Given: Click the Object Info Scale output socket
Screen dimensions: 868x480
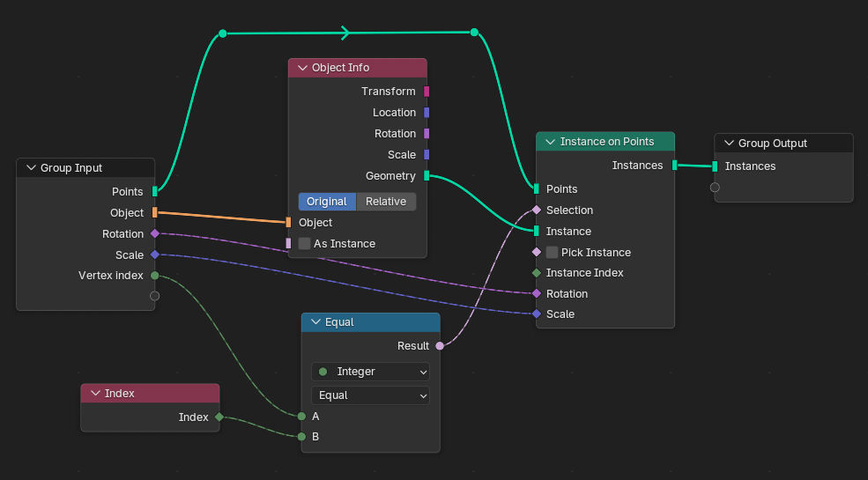Looking at the screenshot, I should pyautogui.click(x=427, y=154).
